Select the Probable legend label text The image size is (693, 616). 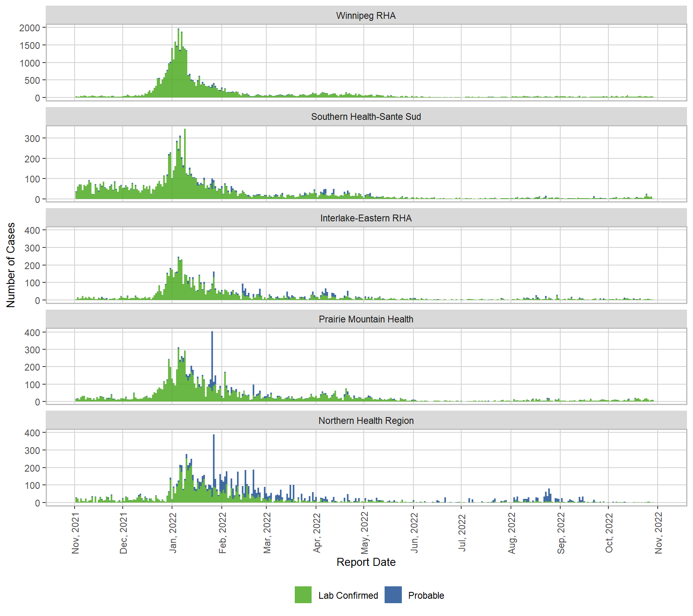pyautogui.click(x=426, y=596)
